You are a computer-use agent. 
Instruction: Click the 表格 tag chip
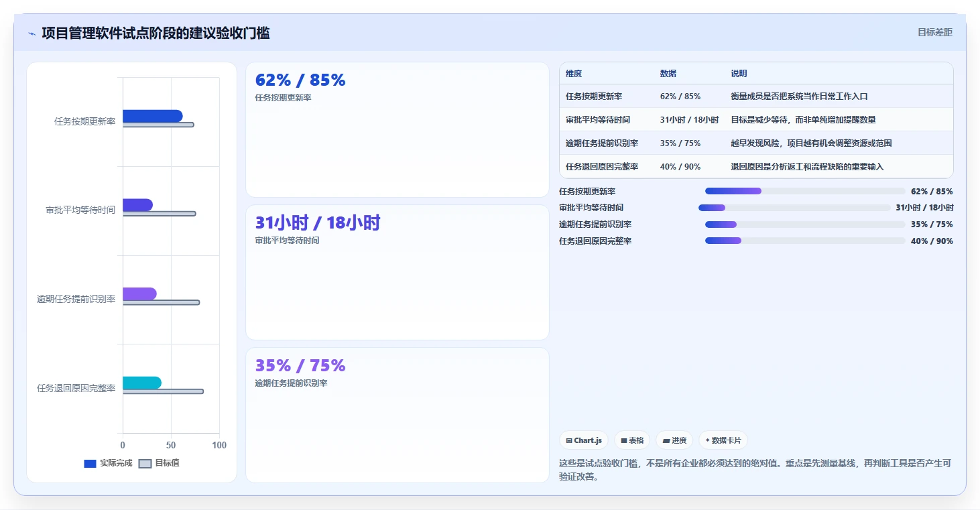coord(632,440)
